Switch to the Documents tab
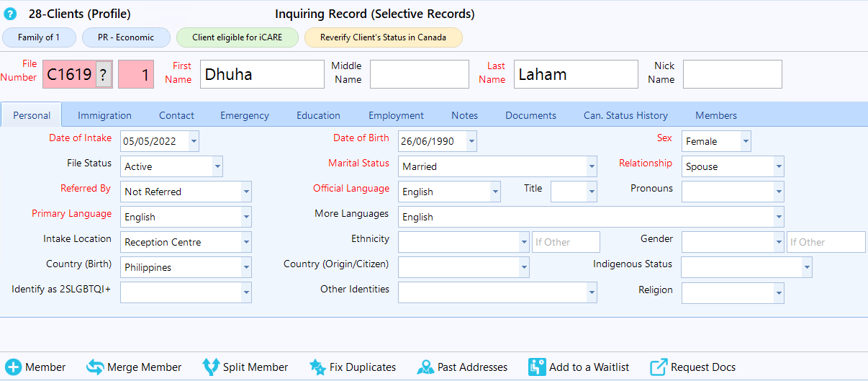The width and height of the screenshot is (868, 381). (x=530, y=115)
